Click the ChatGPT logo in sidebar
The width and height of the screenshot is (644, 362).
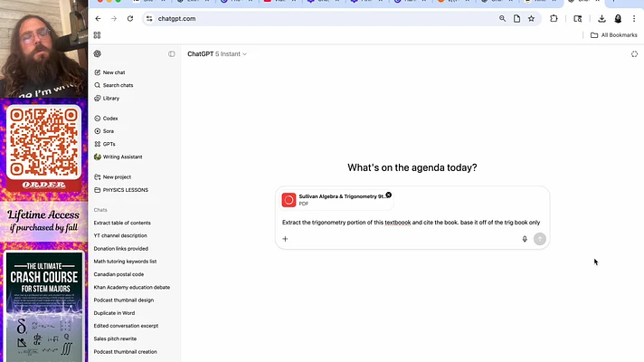click(x=98, y=53)
